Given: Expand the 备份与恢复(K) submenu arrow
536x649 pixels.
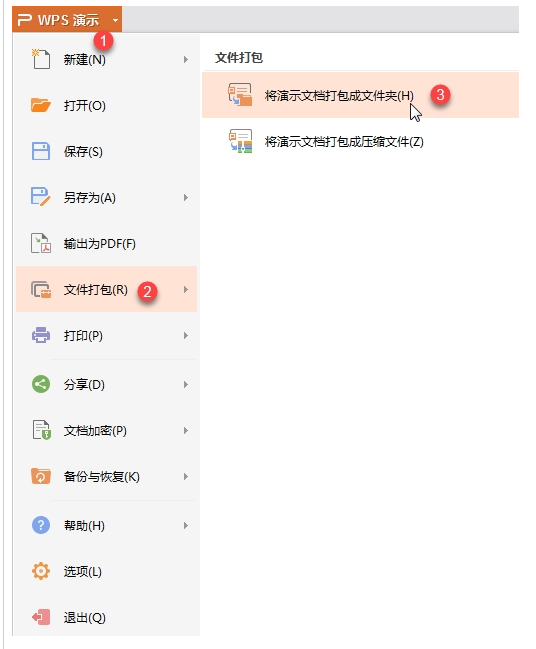Looking at the screenshot, I should pyautogui.click(x=186, y=476).
